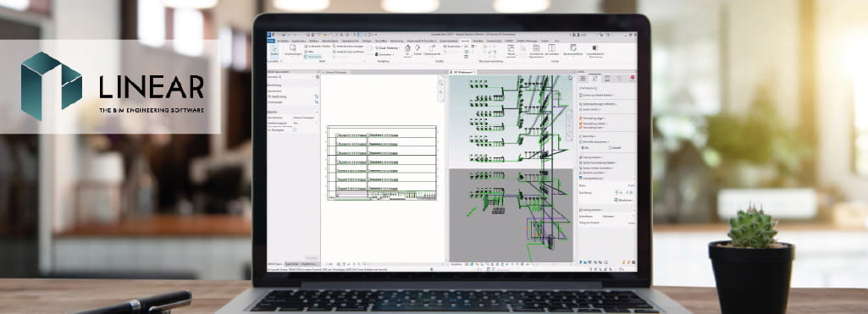Click Verknüpfung zeigen command
This screenshot has width=868, height=314.
click(592, 118)
